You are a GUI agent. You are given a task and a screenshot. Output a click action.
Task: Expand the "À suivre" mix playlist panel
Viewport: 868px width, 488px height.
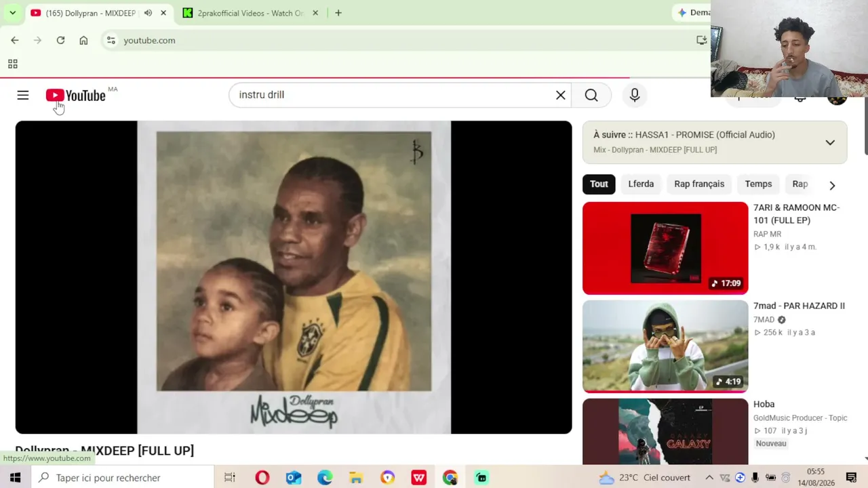(x=830, y=142)
